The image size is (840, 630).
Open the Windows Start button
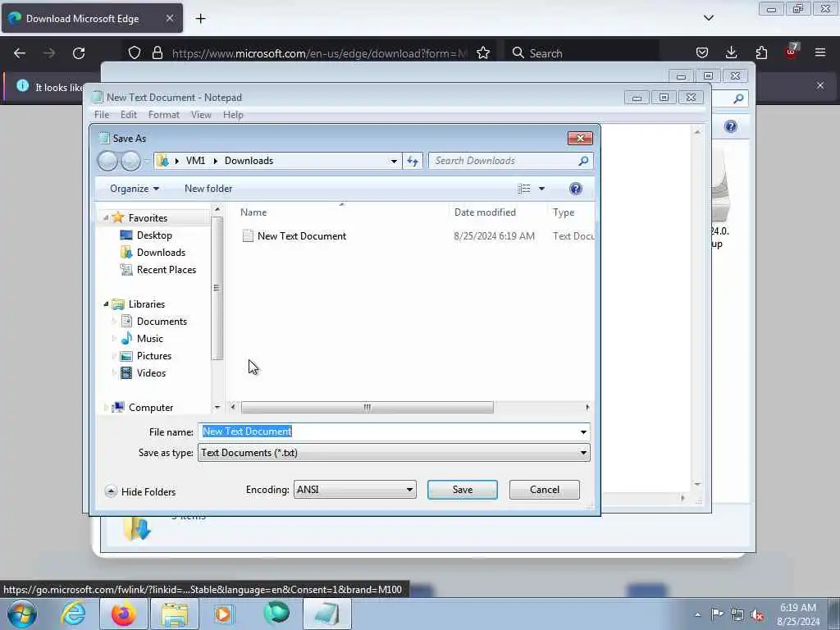(22, 614)
